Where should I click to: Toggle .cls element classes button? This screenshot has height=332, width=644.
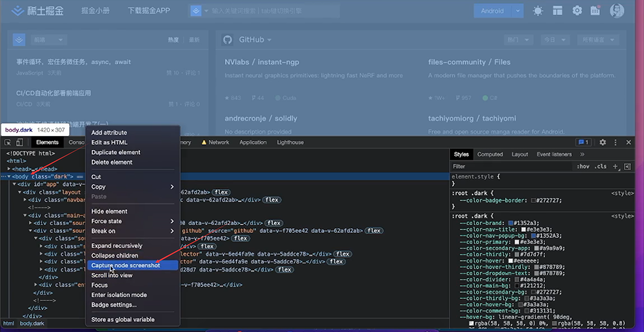(600, 167)
